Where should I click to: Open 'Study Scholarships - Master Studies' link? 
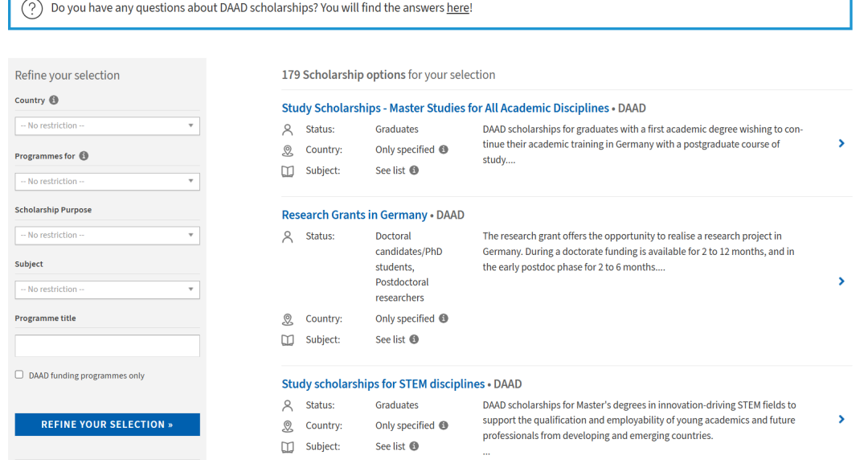click(445, 108)
